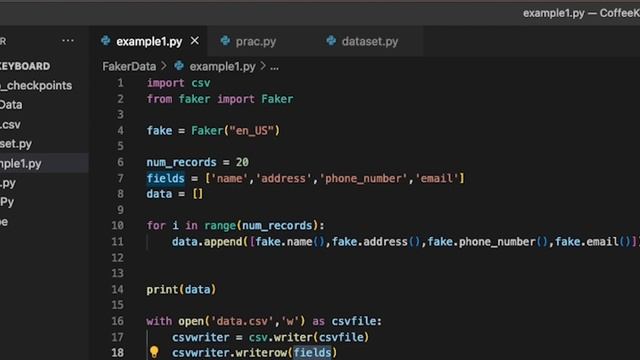The height and width of the screenshot is (360, 640).
Task: Select the _checkpoints folder in explorer
Action: tap(36, 86)
